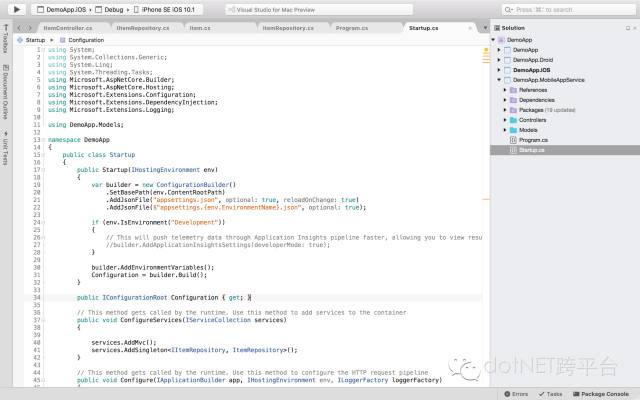Click the orange marker in editor scrollbar
The height and width of the screenshot is (400, 640).
(486, 200)
